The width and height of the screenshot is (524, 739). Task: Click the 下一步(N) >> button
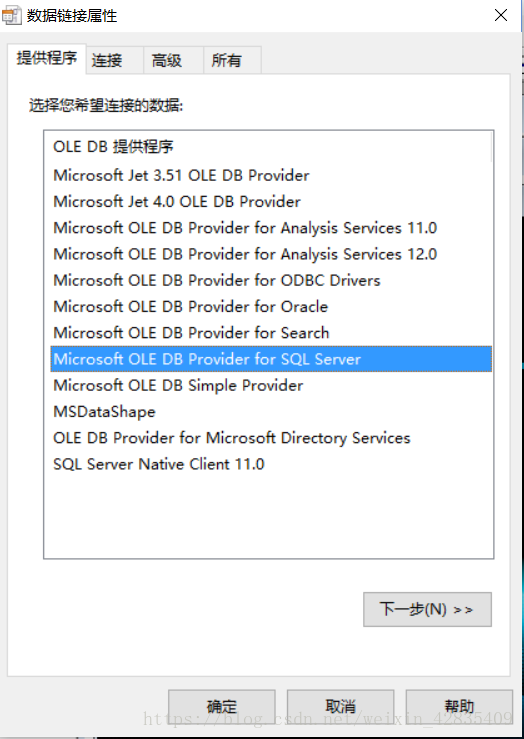pyautogui.click(x=427, y=609)
